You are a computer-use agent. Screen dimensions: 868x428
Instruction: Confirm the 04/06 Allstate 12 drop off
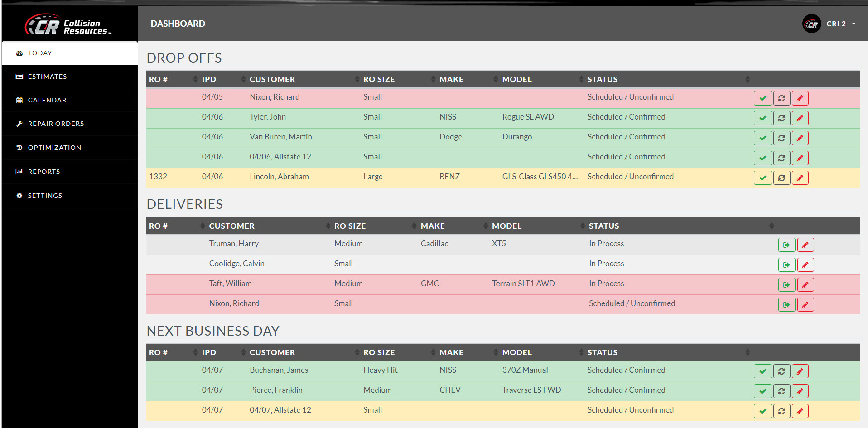click(762, 158)
